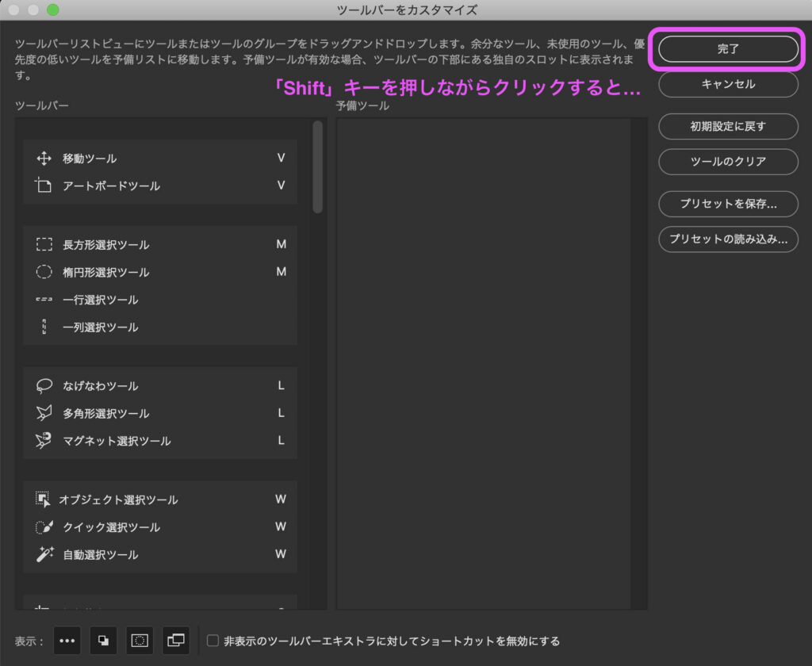Enable the 非表示のツールバーエキストラ shortcut checkbox
This screenshot has width=812, height=666.
pos(213,641)
